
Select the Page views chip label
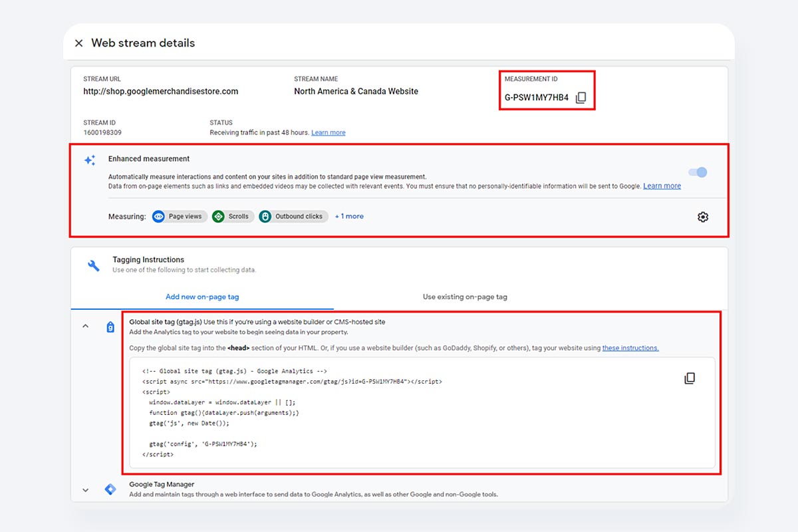185,217
